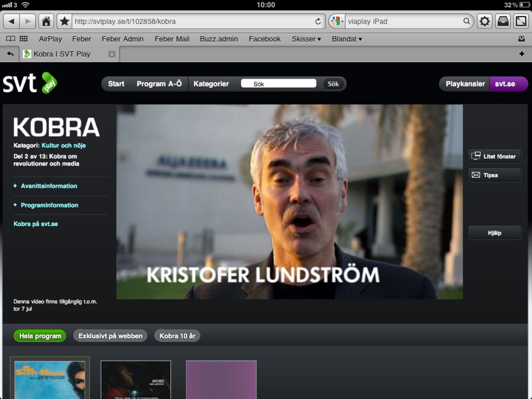Click inside the Sök search field
The width and height of the screenshot is (532, 399).
278,83
